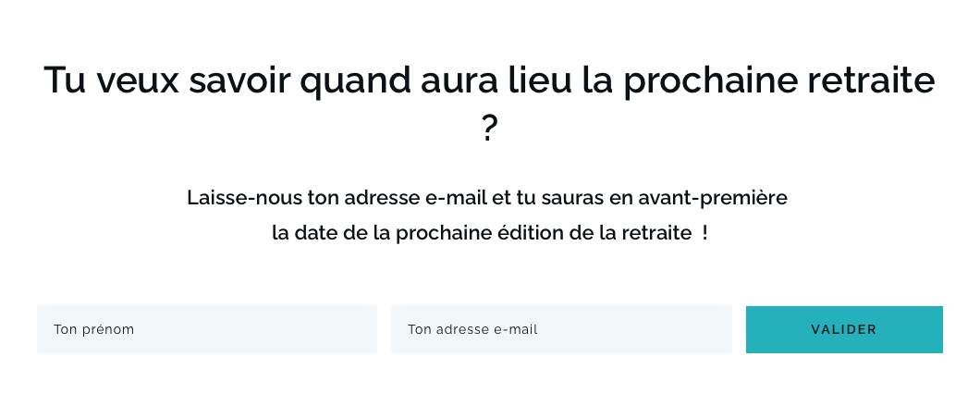The height and width of the screenshot is (418, 980).
Task: Click the exclamation mark ending the subtitle
Action: pos(705,233)
